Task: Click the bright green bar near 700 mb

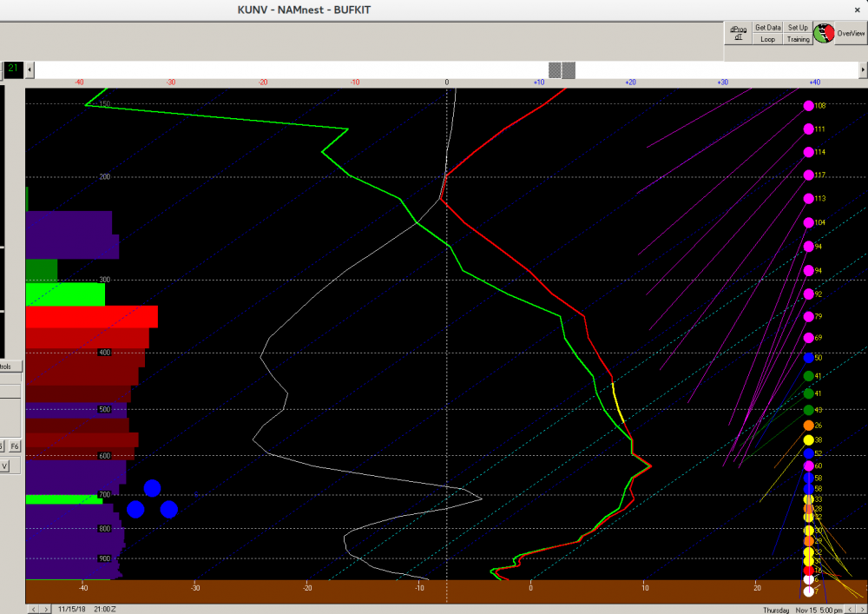Action: tap(64, 500)
